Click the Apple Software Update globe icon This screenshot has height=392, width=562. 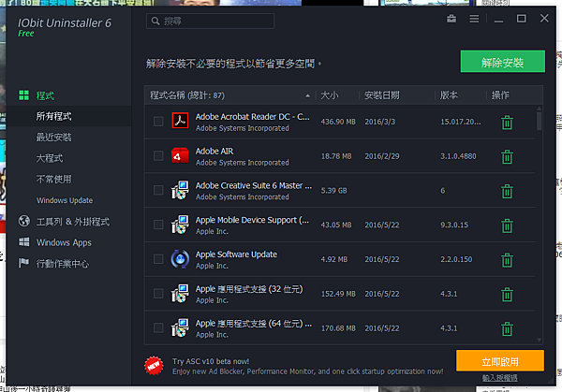180,258
